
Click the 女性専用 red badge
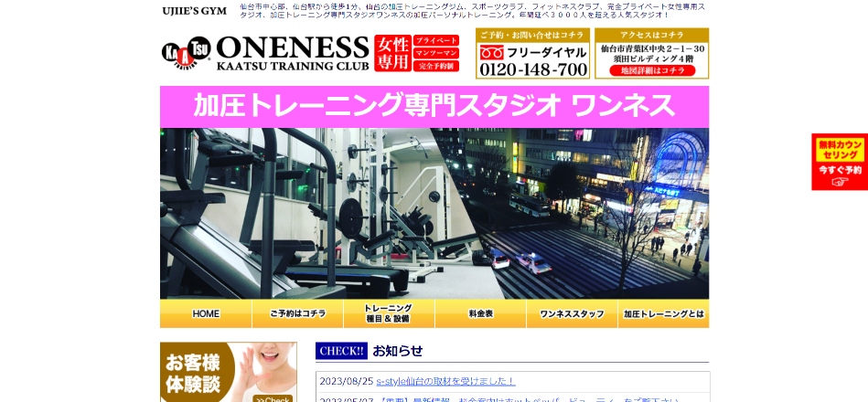coord(392,53)
